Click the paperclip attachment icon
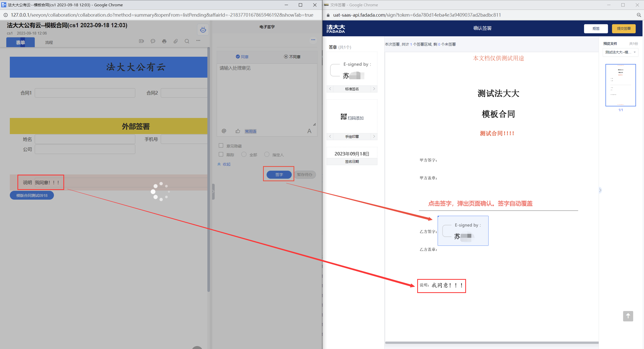The height and width of the screenshot is (349, 644). (x=176, y=41)
